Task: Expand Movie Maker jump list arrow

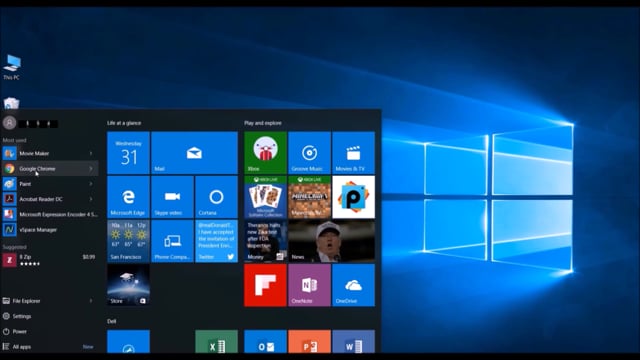Action: [91, 153]
